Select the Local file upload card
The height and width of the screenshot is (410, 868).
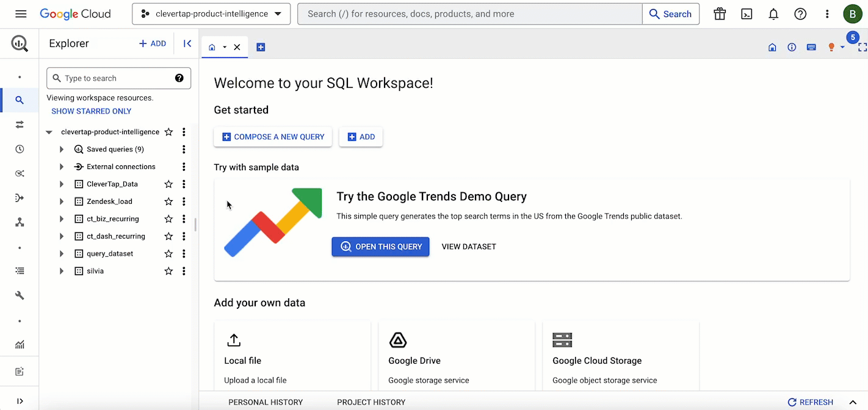pos(292,357)
